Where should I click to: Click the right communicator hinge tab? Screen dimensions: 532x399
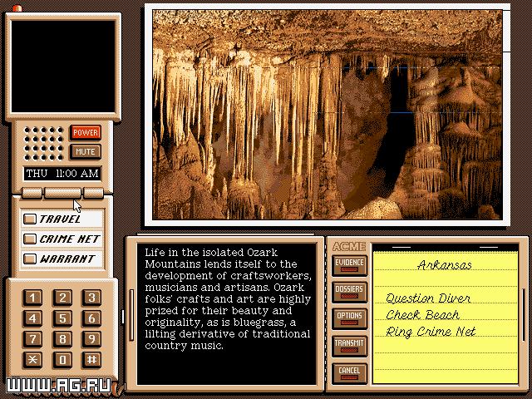(x=93, y=193)
